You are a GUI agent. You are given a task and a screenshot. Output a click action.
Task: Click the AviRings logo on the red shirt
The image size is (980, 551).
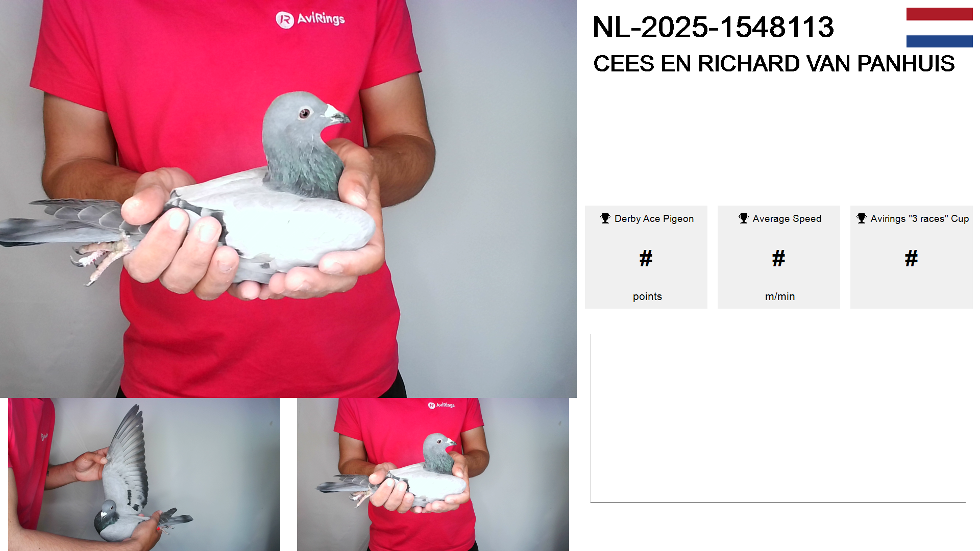[310, 19]
